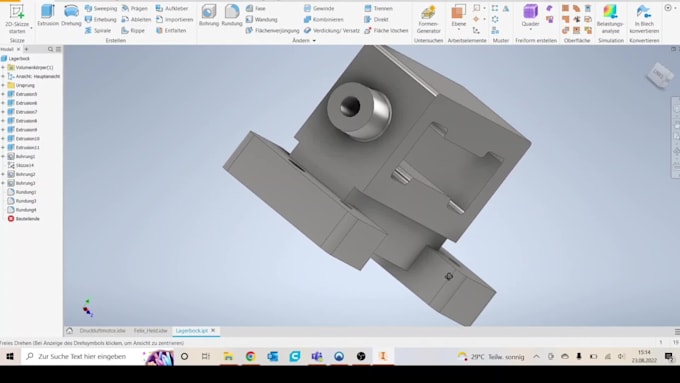Image resolution: width=680 pixels, height=383 pixels.
Task: Select the Extrusion tool
Action: [x=48, y=16]
